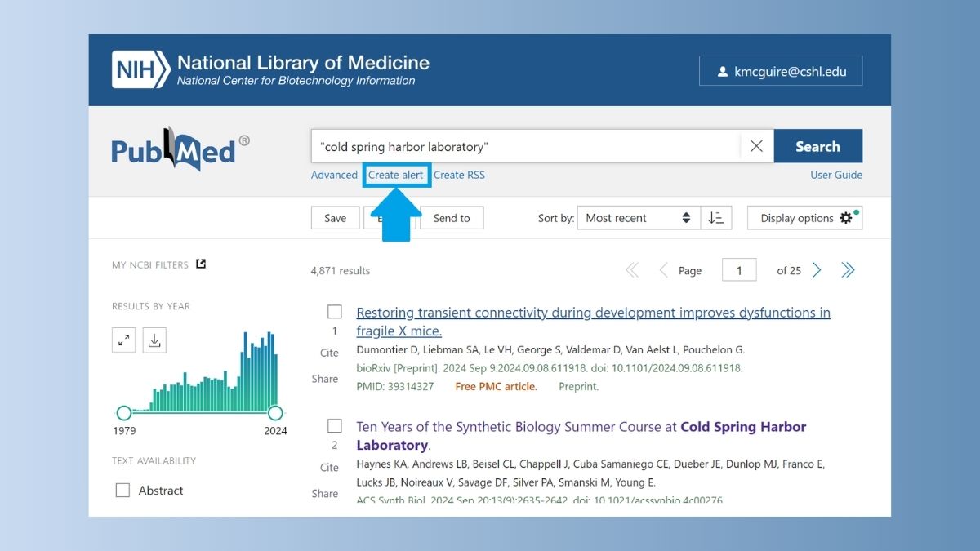Click the Free PMC article label
This screenshot has height=551, width=980.
coord(497,386)
